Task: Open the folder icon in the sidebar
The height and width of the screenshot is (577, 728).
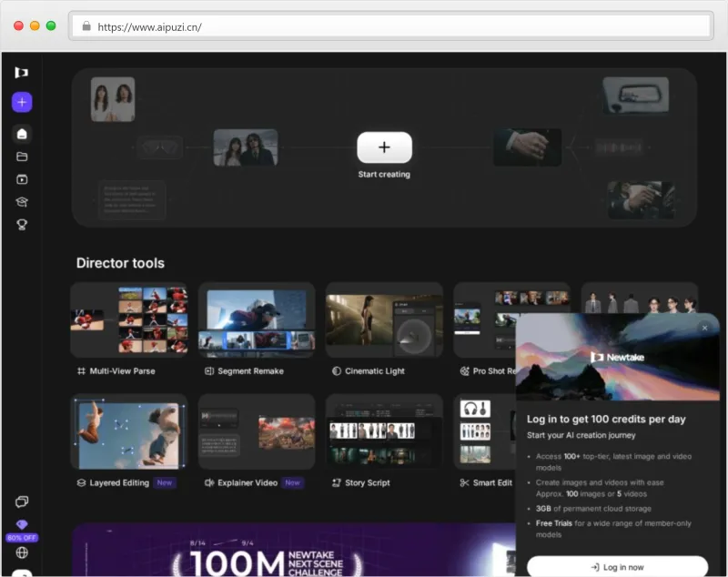Action: 22,157
